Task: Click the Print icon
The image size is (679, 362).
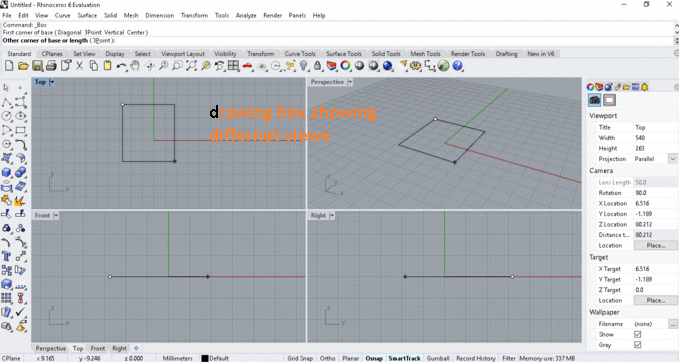Action: point(51,65)
